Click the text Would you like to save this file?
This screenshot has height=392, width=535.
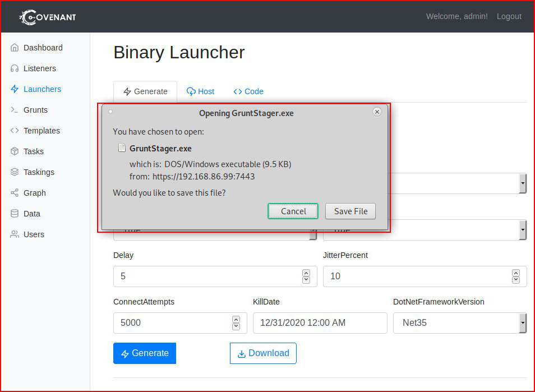(169, 193)
